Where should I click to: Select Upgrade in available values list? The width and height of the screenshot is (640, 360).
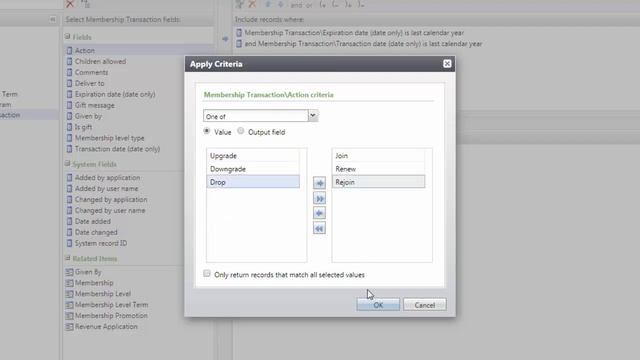pyautogui.click(x=253, y=156)
